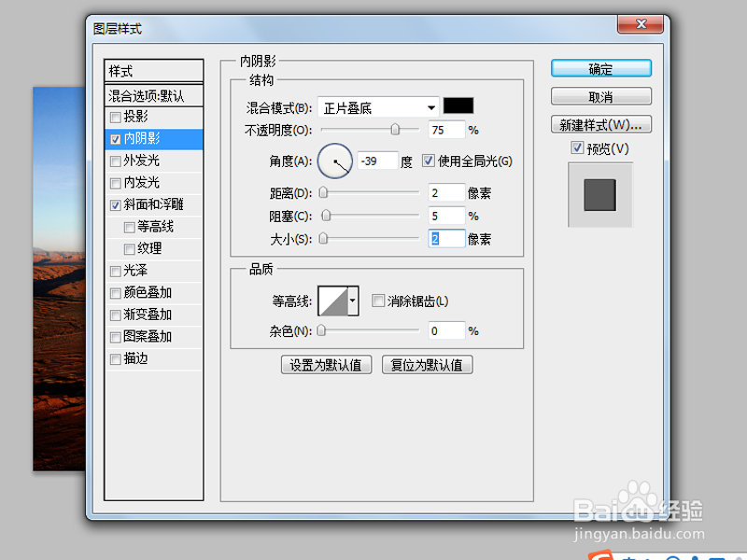Click 复位为默认值 reset to default button
747x560 pixels.
click(x=427, y=365)
